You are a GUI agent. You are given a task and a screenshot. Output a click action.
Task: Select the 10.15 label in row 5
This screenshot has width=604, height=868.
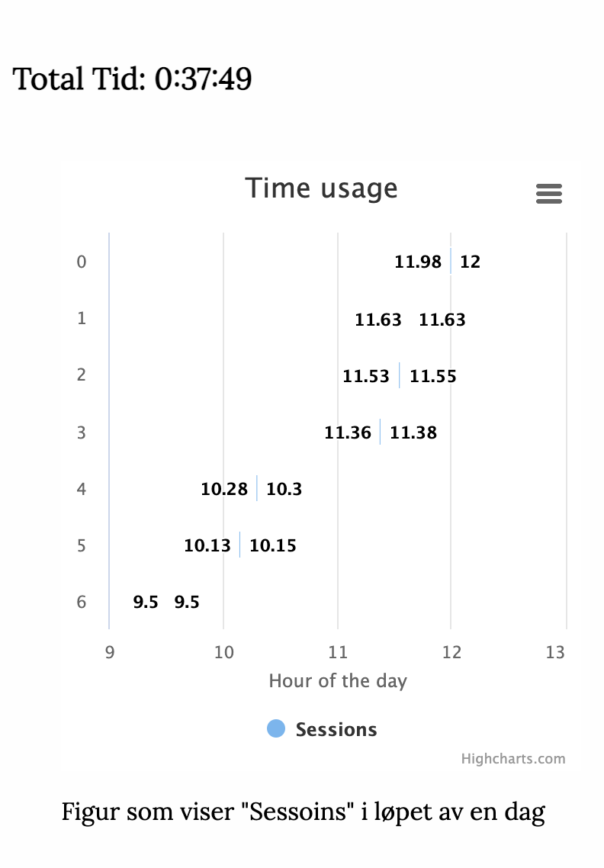(x=273, y=545)
